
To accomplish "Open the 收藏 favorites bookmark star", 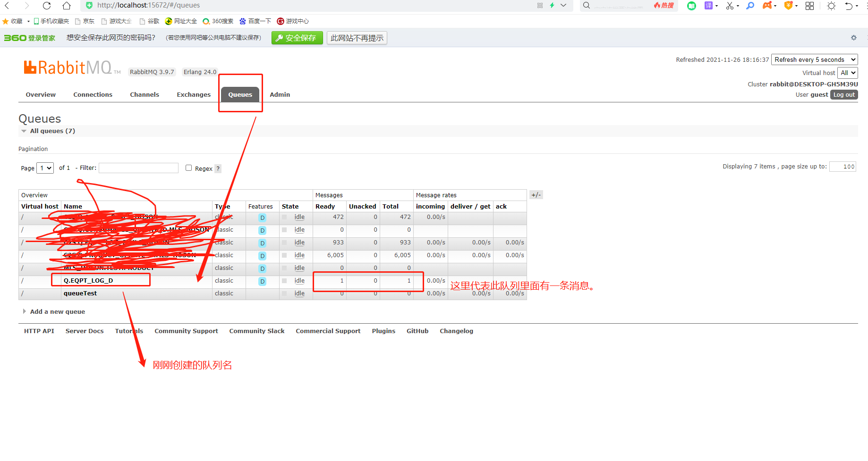I will pos(13,21).
